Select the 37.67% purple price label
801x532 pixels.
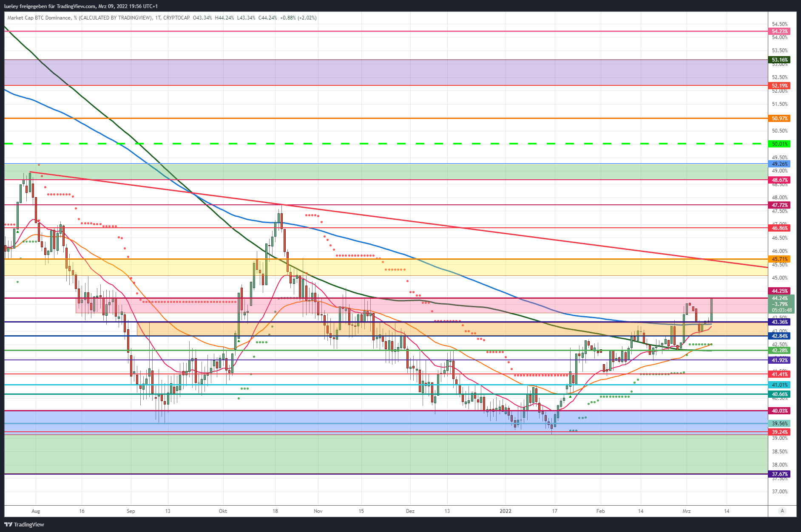[779, 474]
